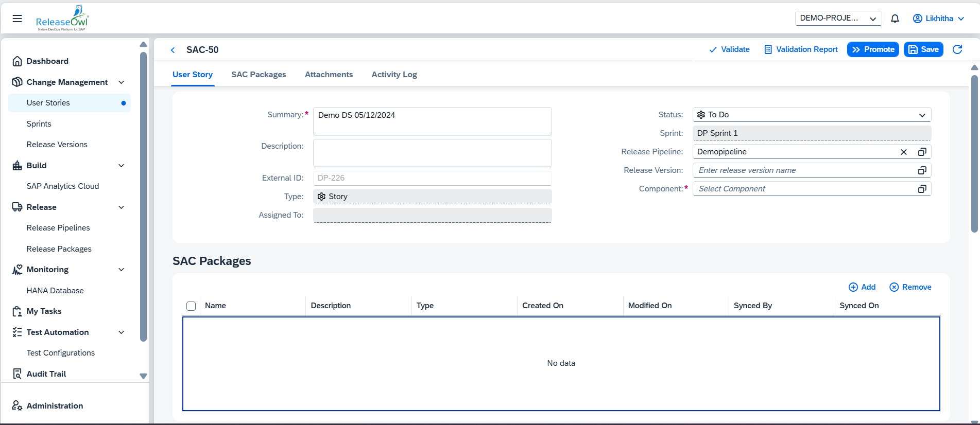
Task: Click the Summary input field
Action: pyautogui.click(x=432, y=121)
